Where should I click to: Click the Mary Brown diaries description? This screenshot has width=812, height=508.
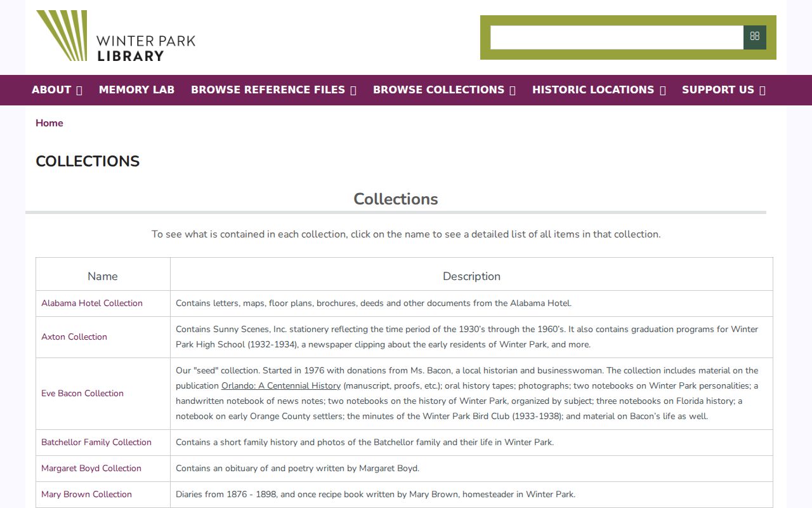376,494
